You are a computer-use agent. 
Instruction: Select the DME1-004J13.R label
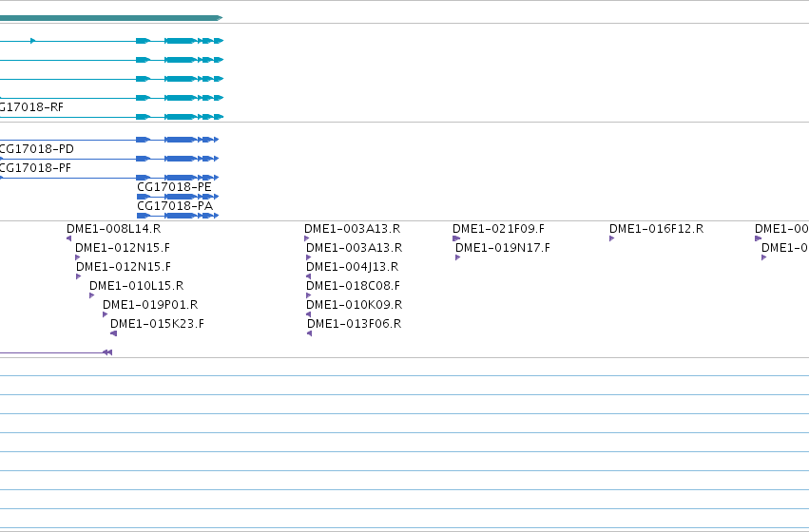point(353,267)
